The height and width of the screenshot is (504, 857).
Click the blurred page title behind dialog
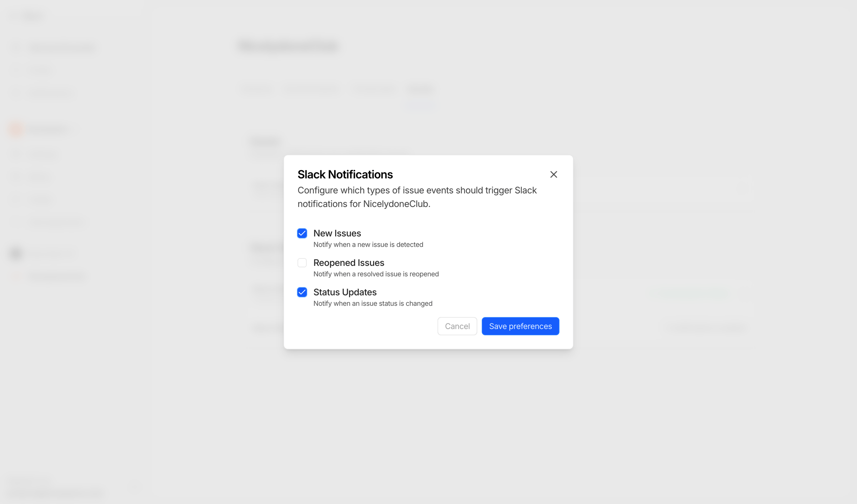coord(288,46)
